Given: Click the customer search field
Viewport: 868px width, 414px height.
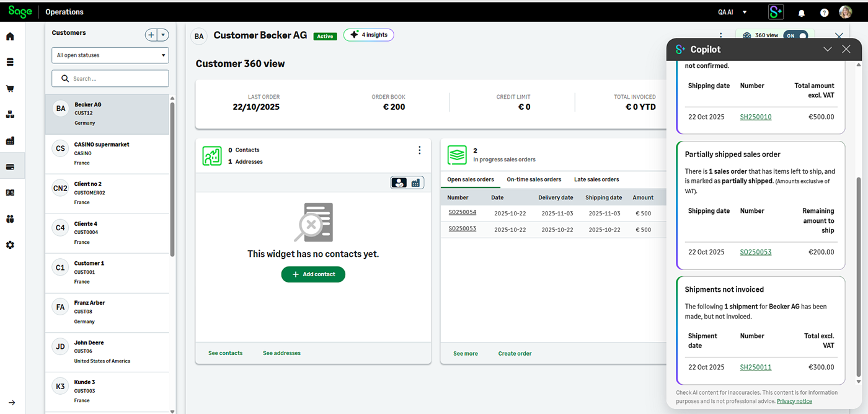Looking at the screenshot, I should click(x=110, y=78).
